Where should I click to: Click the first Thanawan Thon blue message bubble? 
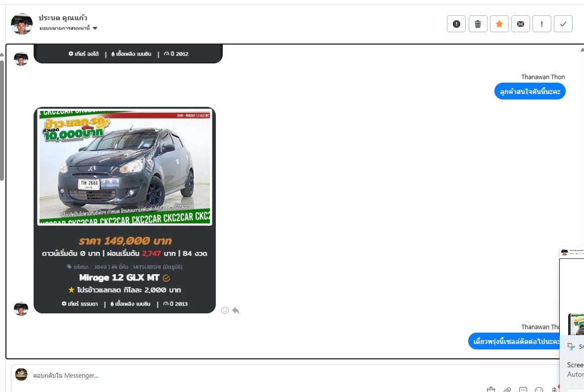[530, 92]
